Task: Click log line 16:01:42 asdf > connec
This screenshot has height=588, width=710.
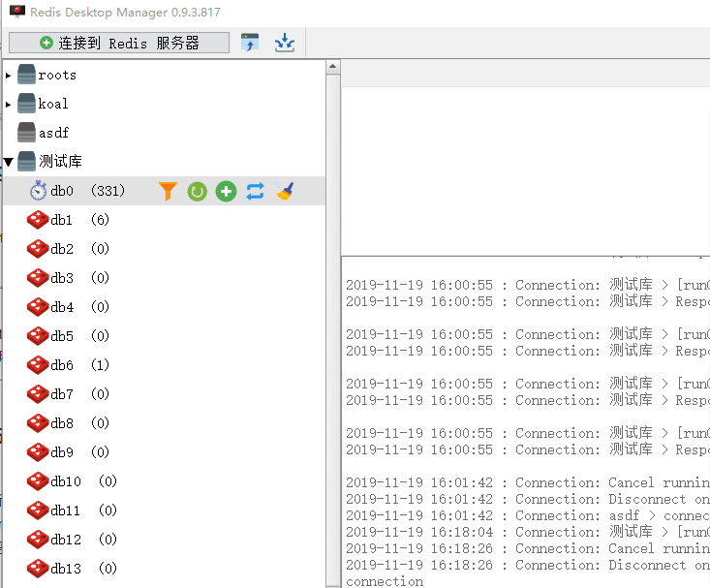Action: pyautogui.click(x=528, y=515)
